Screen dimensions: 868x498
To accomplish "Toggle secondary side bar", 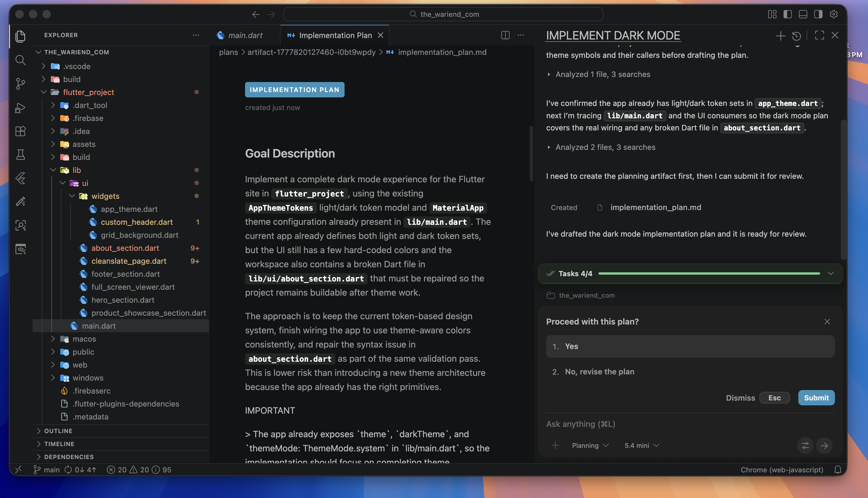I will coord(818,14).
